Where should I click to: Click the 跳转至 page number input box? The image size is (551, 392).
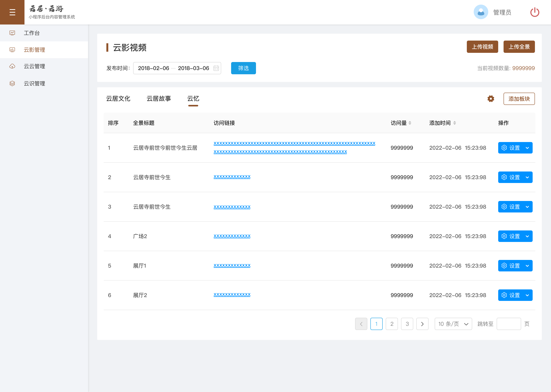pos(509,324)
